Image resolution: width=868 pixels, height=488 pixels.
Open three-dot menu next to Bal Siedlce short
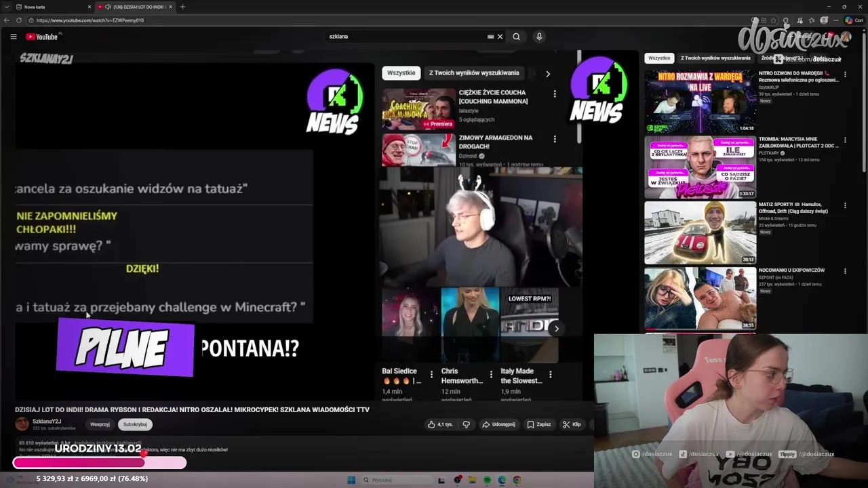click(x=431, y=374)
